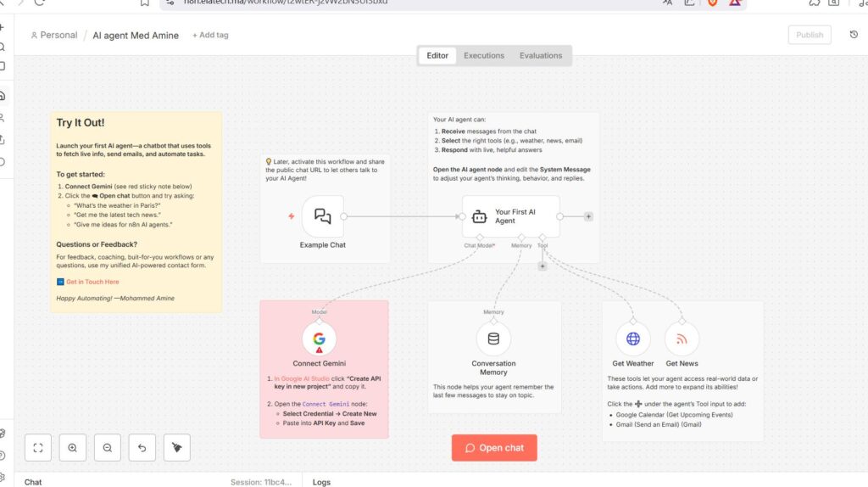Click Add tag next to workflow name
This screenshot has width=868, height=487.
click(x=210, y=35)
